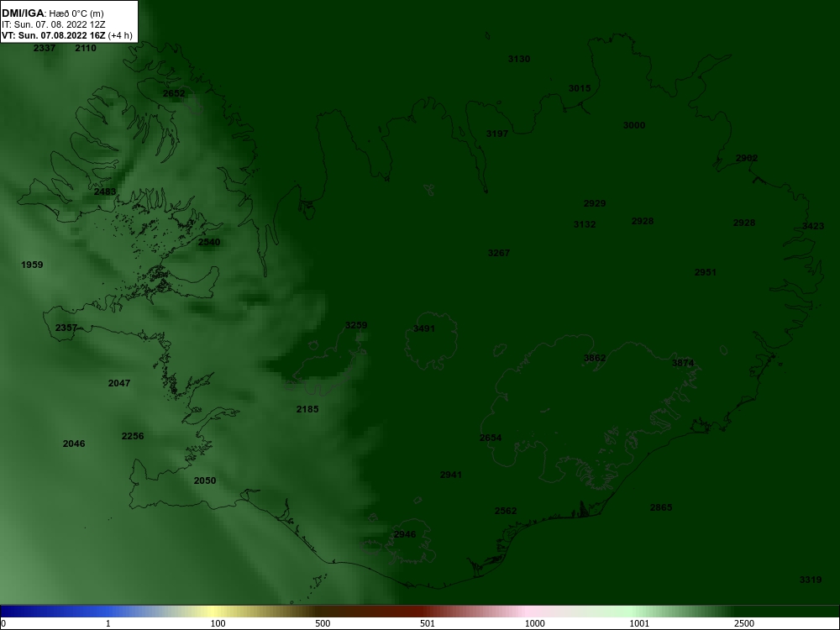Pick the 2540 map value

[x=209, y=242]
